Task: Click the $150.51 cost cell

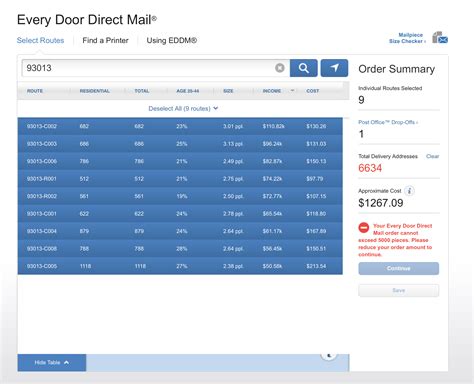Action: (316, 249)
